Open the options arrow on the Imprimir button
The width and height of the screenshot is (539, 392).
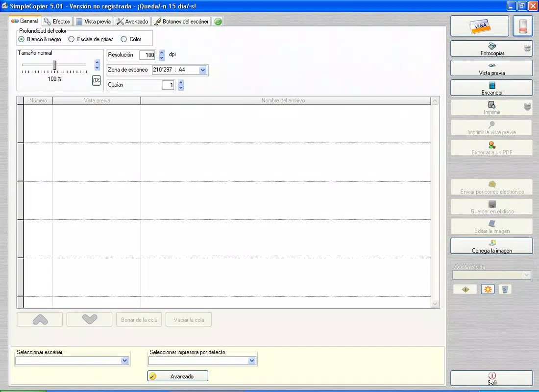click(528, 108)
